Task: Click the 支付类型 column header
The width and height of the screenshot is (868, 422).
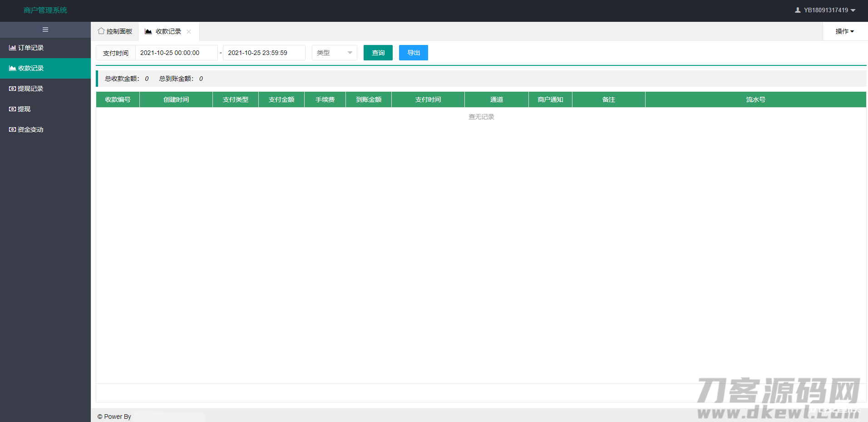Action: (236, 99)
